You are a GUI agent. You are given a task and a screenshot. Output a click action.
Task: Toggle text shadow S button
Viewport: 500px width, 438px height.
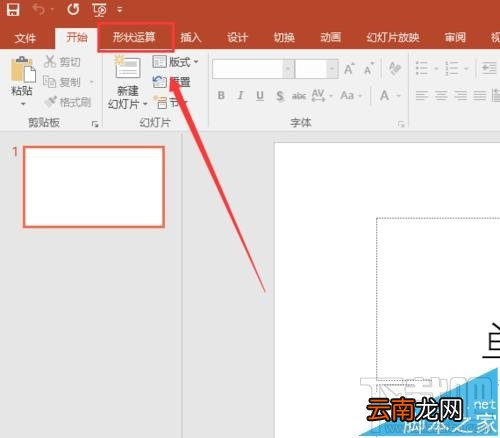[x=280, y=96]
